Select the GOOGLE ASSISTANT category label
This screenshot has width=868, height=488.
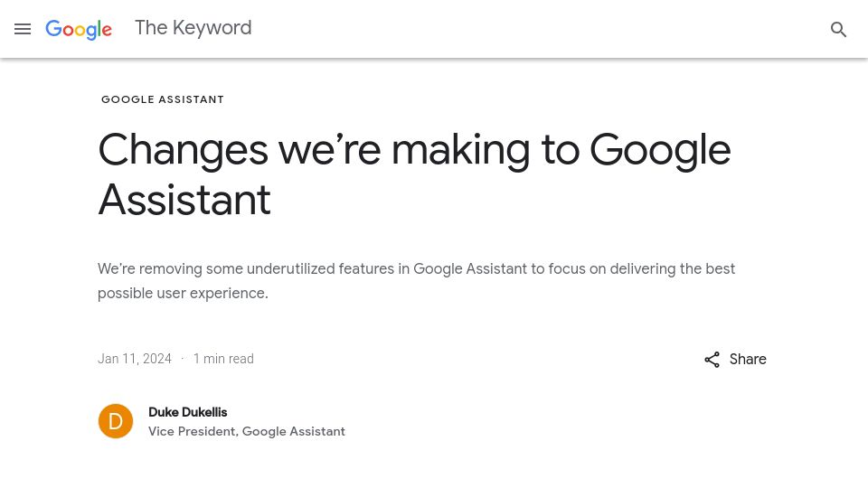(163, 99)
